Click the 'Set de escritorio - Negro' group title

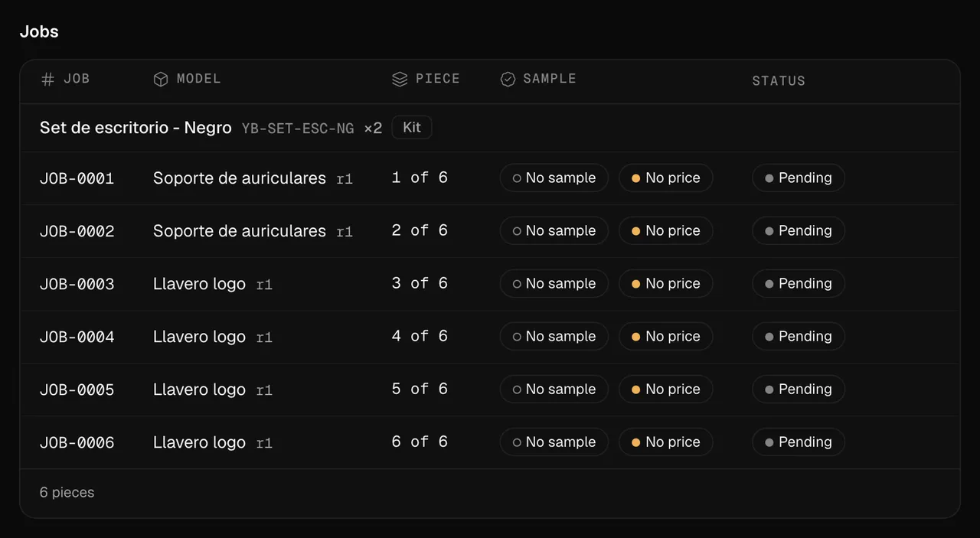click(x=136, y=128)
